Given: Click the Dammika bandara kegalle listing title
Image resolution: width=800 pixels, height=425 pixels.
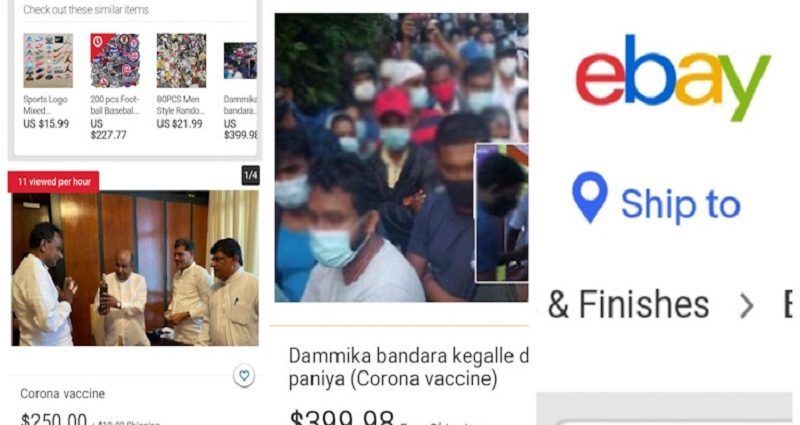Looking at the screenshot, I should pos(408,367).
